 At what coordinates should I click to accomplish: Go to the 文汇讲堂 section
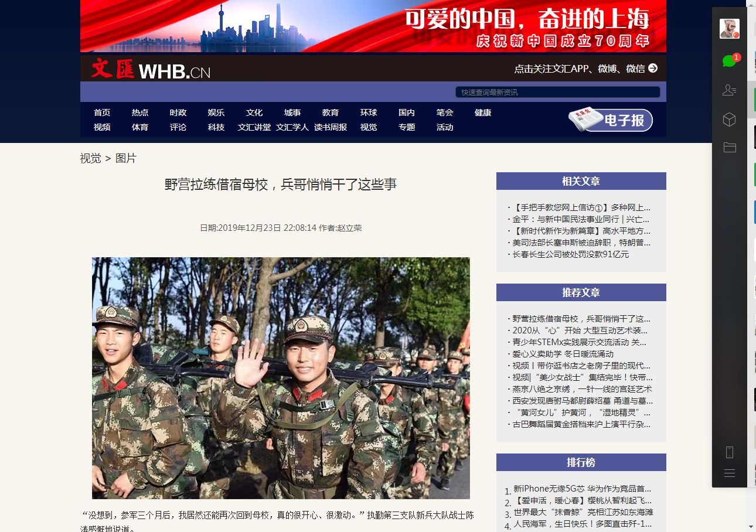pos(254,127)
